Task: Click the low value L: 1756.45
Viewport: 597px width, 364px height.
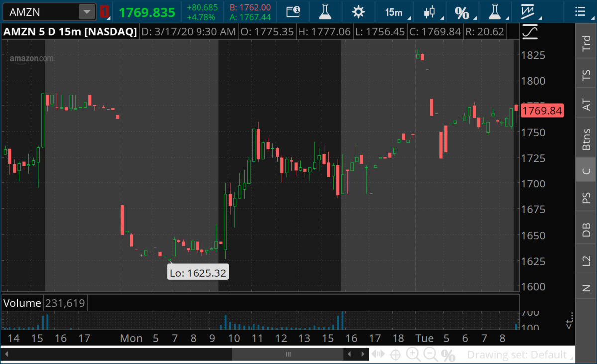Action: point(380,32)
